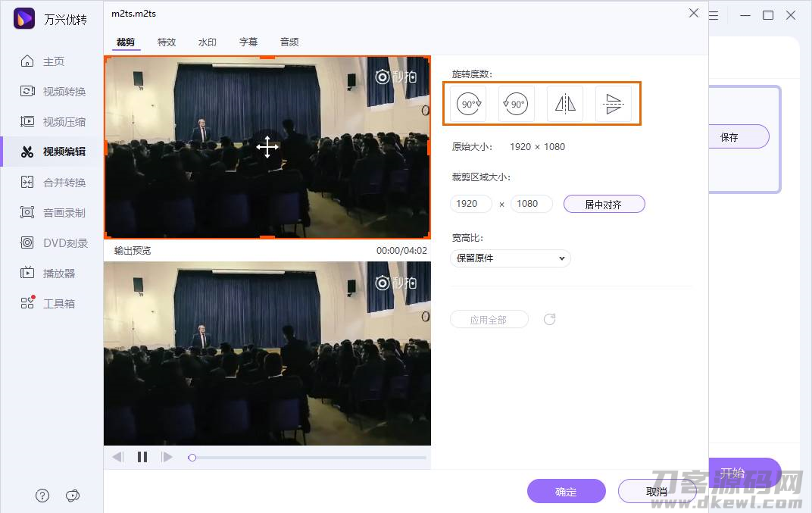The height and width of the screenshot is (513, 812).
Task: Expand 宽高比 aspect ratio dropdown
Action: (511, 258)
